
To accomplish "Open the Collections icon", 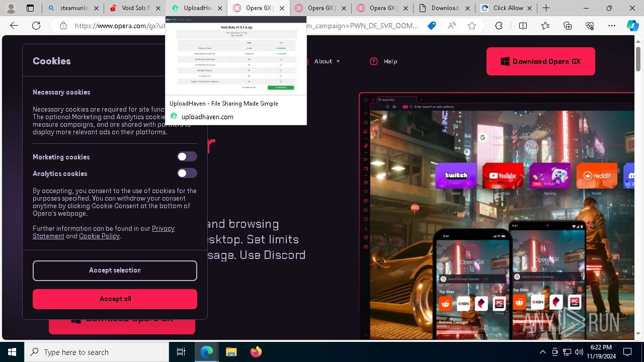I will (x=568, y=26).
